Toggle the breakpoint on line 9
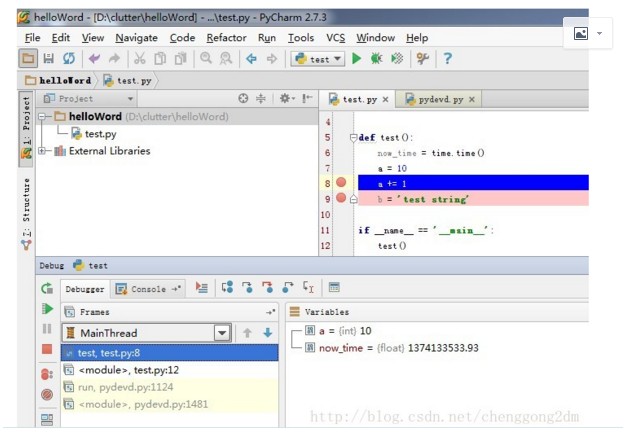 (x=341, y=198)
